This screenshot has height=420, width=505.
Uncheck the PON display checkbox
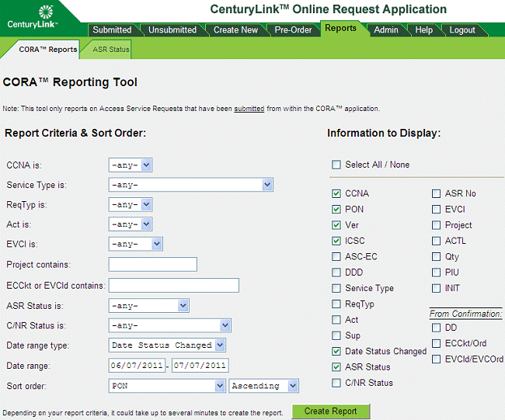tap(336, 209)
